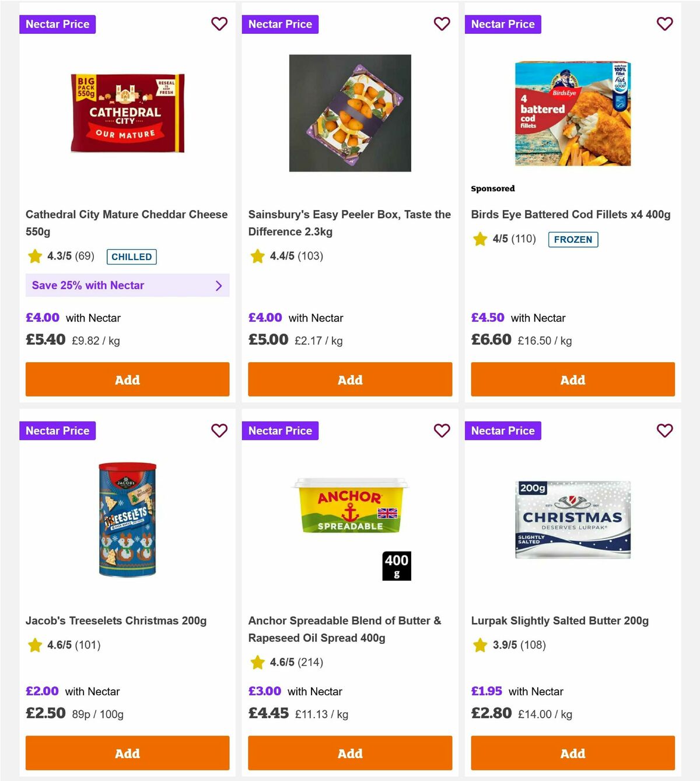Click the star rating icon for Anchor Spreadable
The image size is (700, 781).
coord(257,663)
